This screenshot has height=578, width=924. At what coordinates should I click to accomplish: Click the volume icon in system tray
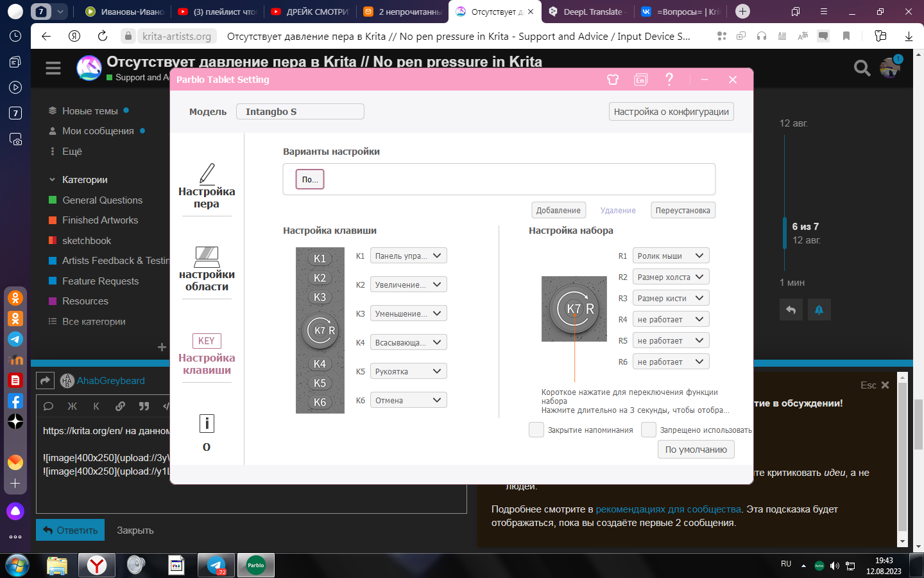click(x=835, y=566)
